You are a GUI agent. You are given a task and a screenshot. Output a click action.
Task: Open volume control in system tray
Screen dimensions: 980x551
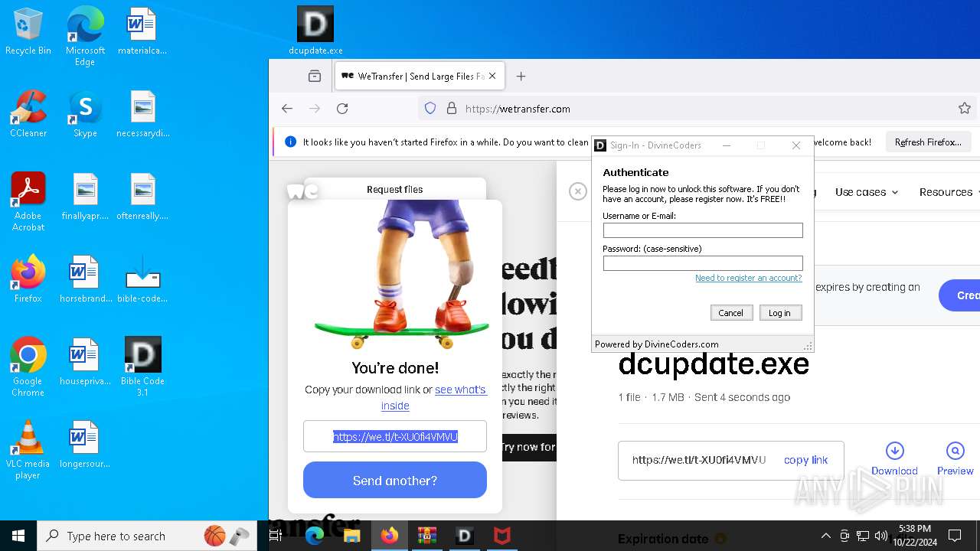click(x=881, y=536)
